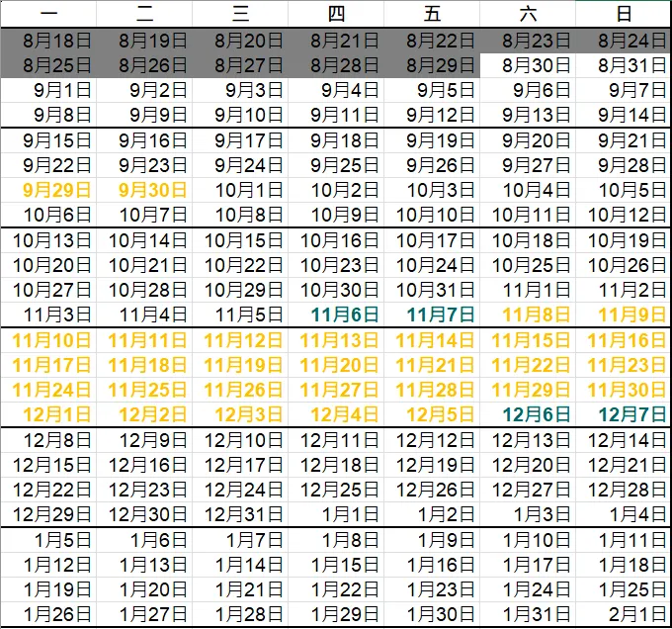672x629 pixels.
Task: Select the 10月5日 cell
Action: click(624, 190)
